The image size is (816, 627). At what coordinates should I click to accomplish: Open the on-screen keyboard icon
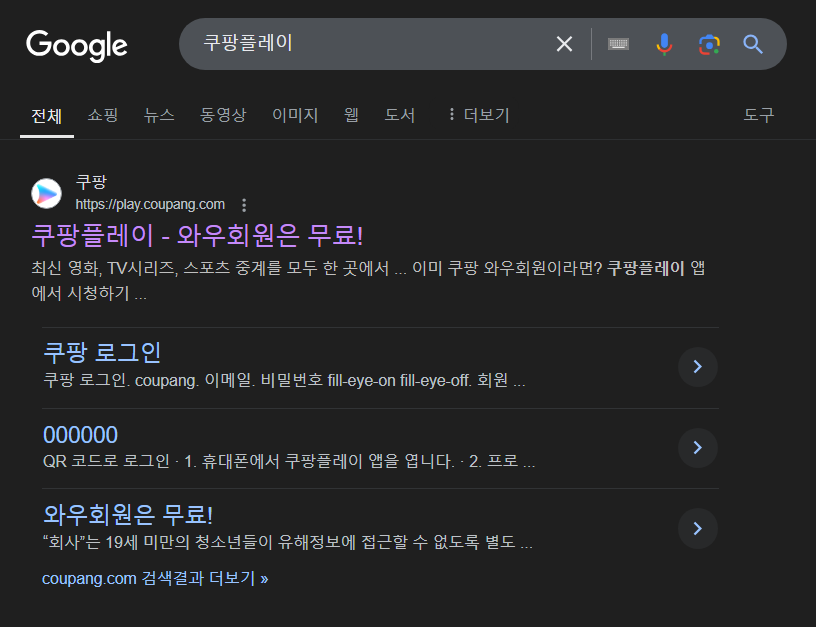click(618, 44)
